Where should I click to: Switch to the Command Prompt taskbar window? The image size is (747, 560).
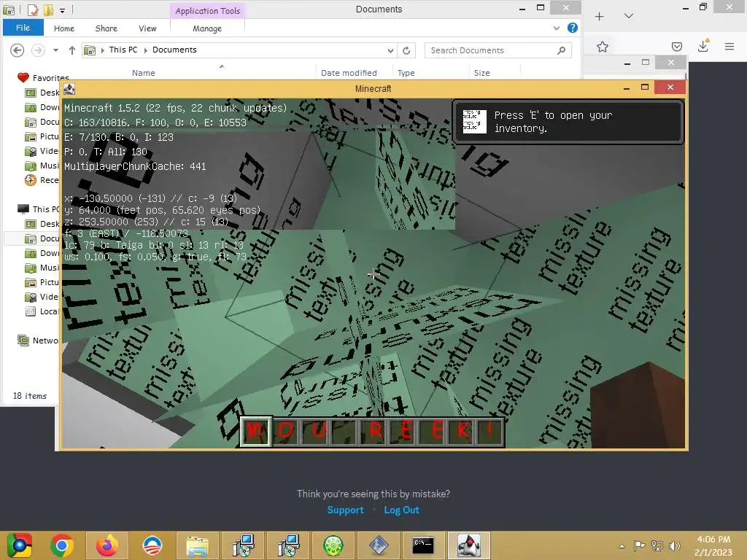point(423,545)
